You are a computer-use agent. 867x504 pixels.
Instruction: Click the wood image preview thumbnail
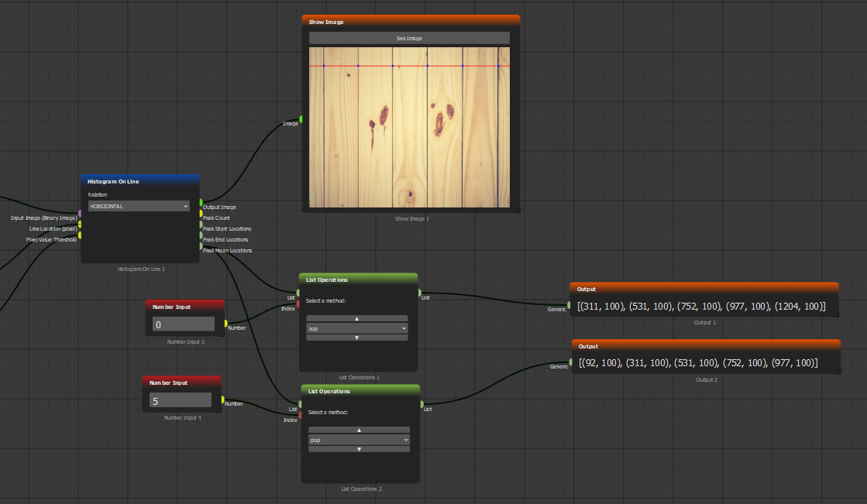tap(409, 128)
